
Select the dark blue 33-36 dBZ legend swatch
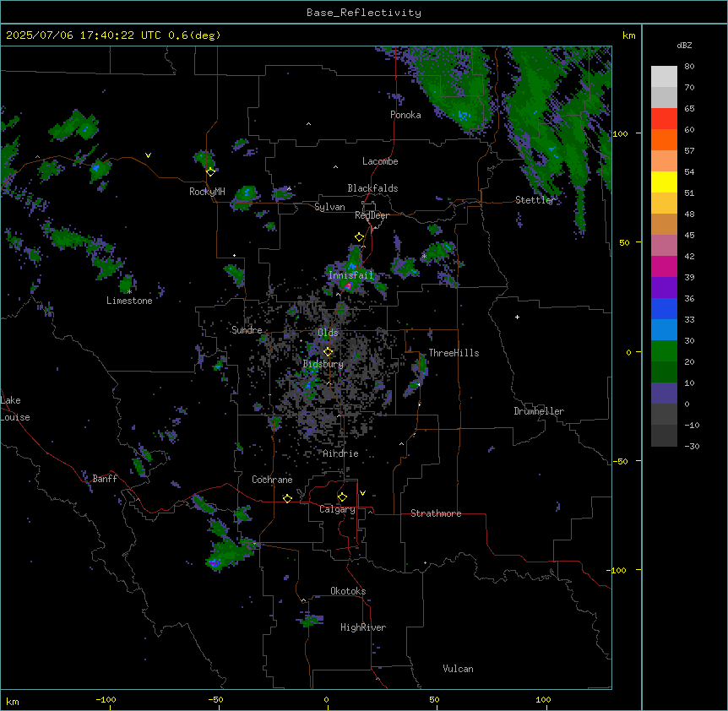(x=664, y=309)
